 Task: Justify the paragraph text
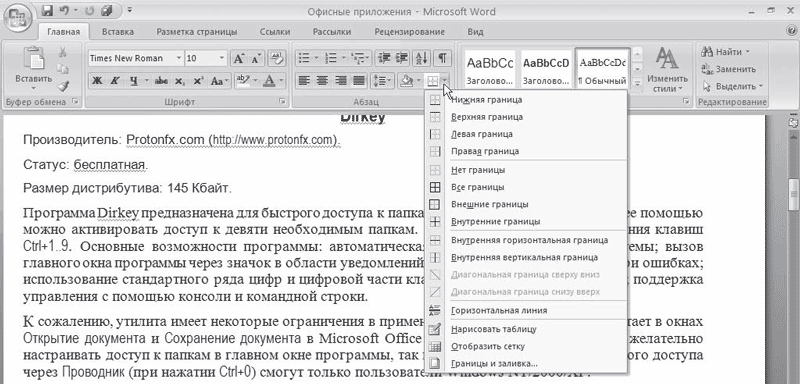click(359, 81)
